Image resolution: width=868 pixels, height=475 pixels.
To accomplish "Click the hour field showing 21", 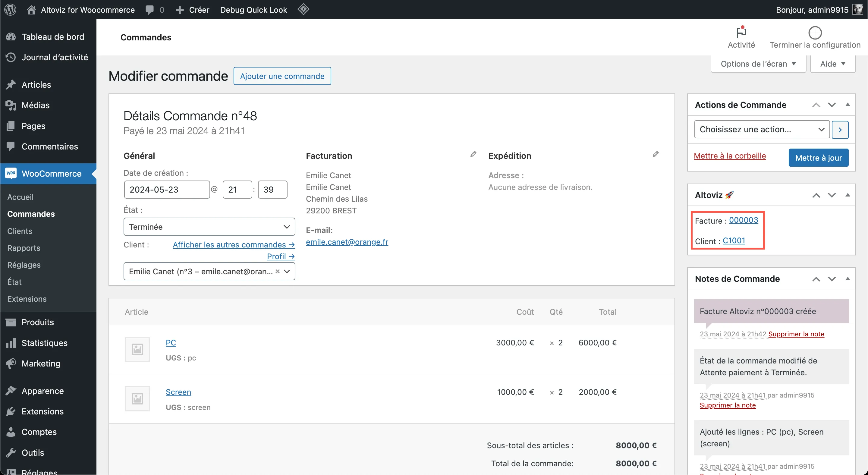I will tap(237, 189).
